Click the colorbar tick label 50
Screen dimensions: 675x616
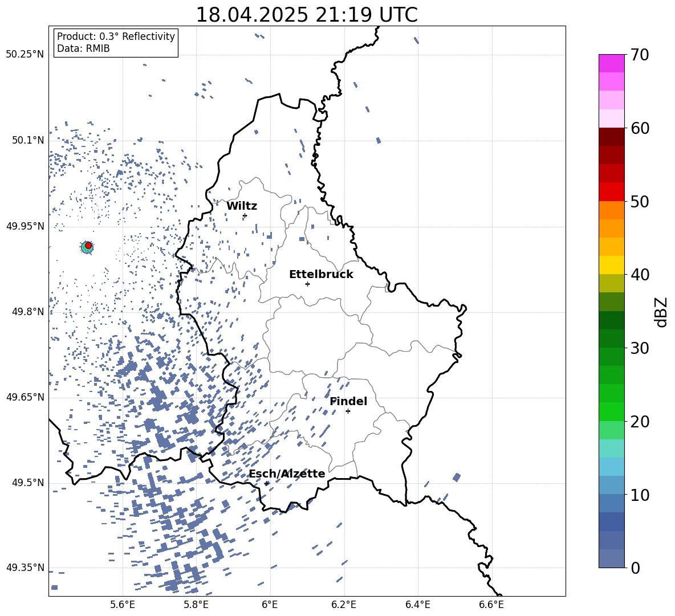pyautogui.click(x=640, y=202)
